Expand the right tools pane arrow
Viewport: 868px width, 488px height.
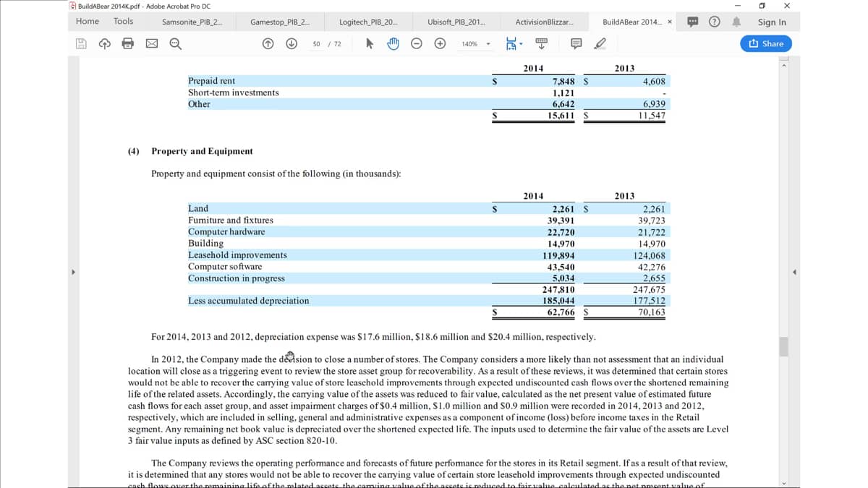[x=795, y=273]
